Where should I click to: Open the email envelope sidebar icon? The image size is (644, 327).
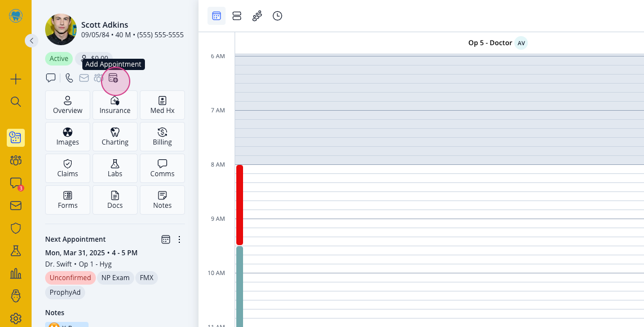coord(16,206)
